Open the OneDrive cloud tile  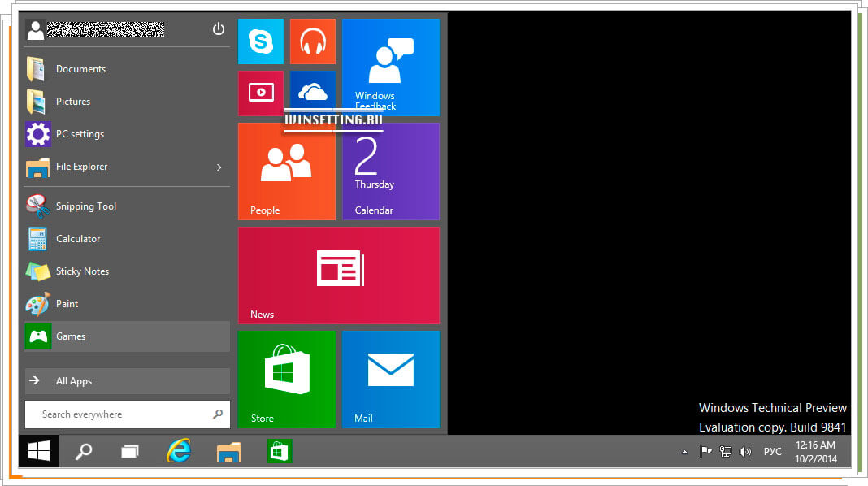coord(312,93)
